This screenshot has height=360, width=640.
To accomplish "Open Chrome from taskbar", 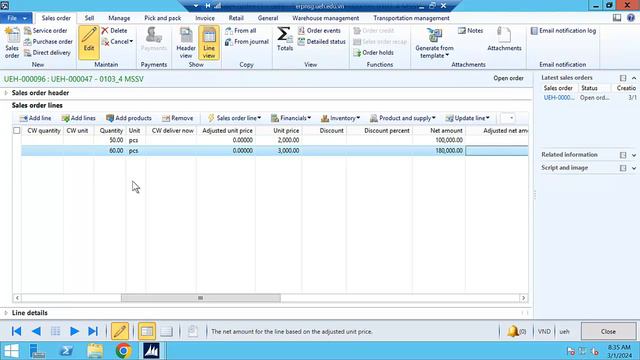I will pyautogui.click(x=123, y=351).
